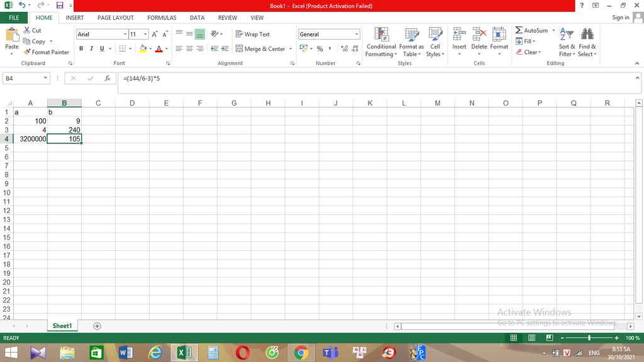
Task: Switch to FORMULAS tab
Action: 162,18
